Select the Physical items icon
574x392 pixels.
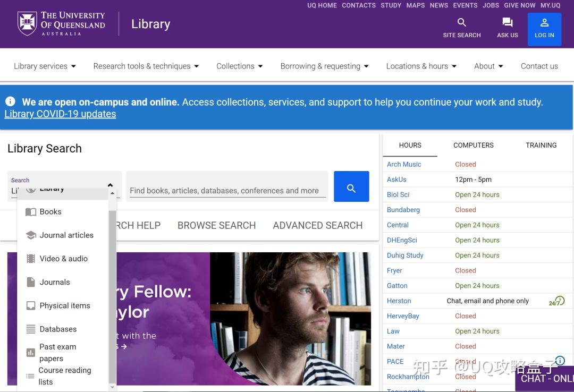coord(30,305)
